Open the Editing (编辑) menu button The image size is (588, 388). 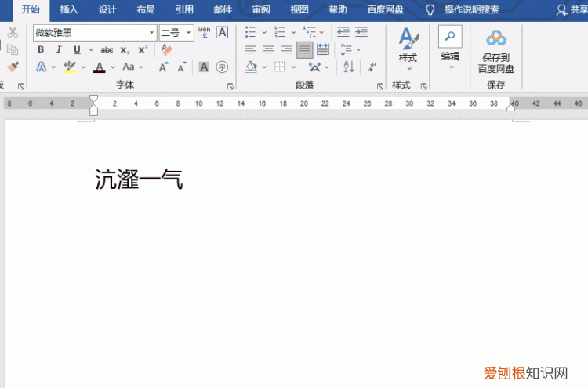coord(450,48)
